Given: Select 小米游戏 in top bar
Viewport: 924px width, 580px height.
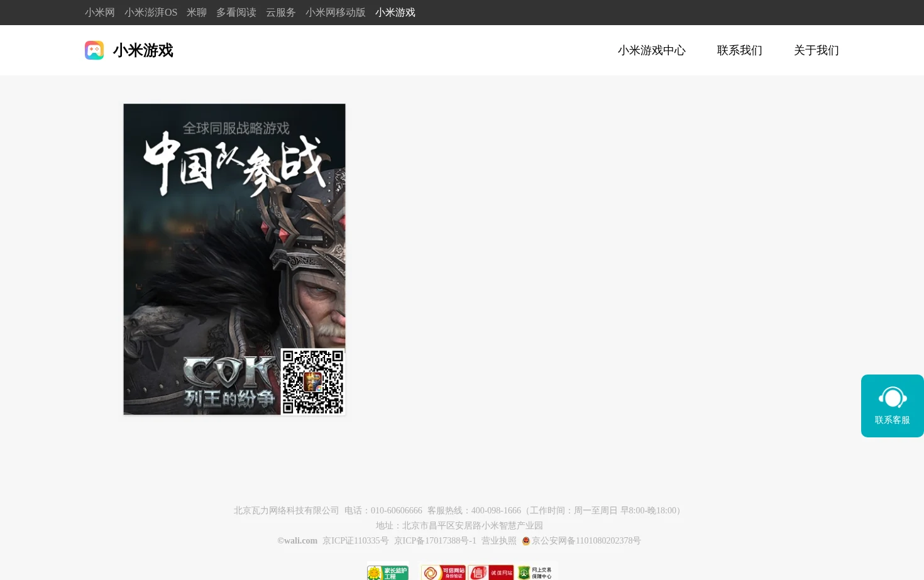Looking at the screenshot, I should [x=395, y=13].
